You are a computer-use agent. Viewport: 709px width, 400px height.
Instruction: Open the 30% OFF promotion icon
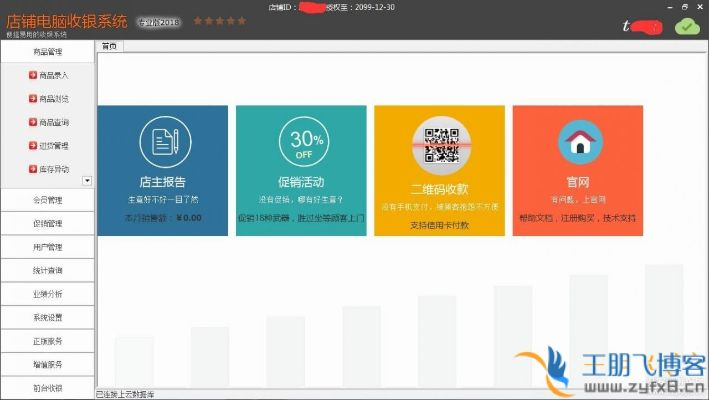coord(304,142)
